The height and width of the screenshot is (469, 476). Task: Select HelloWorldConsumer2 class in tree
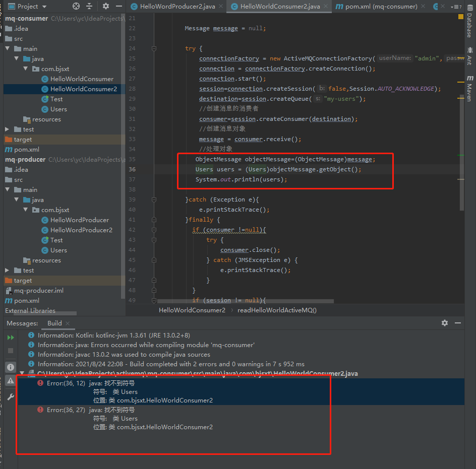84,89
